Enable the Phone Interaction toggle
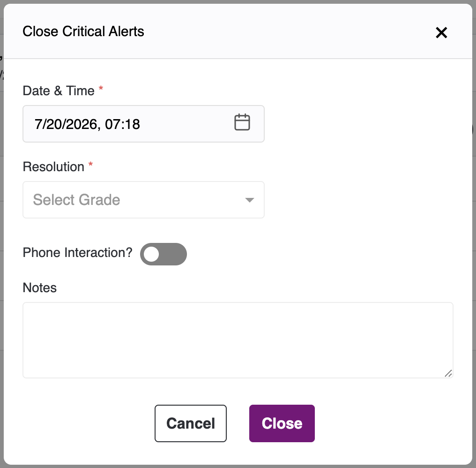This screenshot has height=468, width=476. [164, 254]
